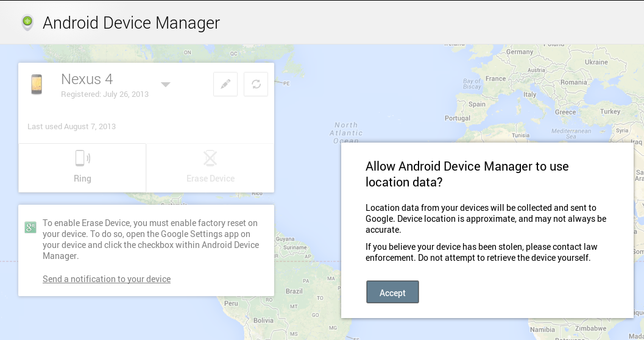The width and height of the screenshot is (644, 340).
Task: Click Registered: July 26, 2013 text
Action: 105,94
